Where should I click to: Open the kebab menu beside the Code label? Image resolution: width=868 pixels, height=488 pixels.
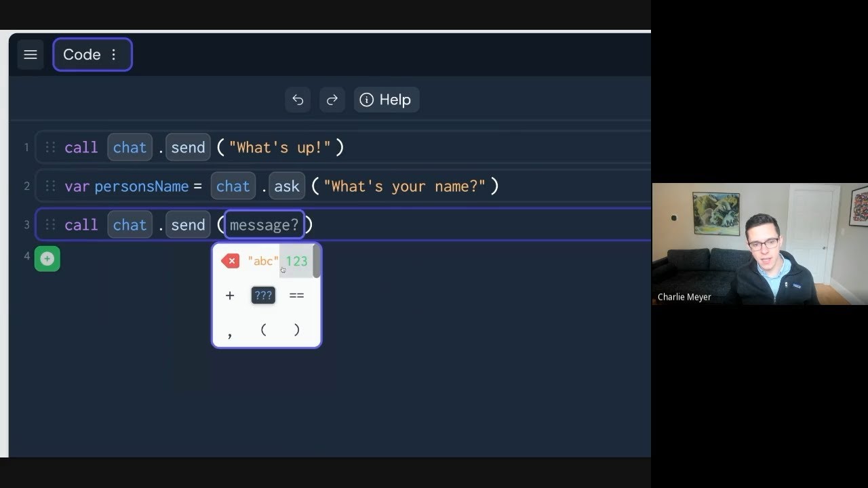point(113,54)
